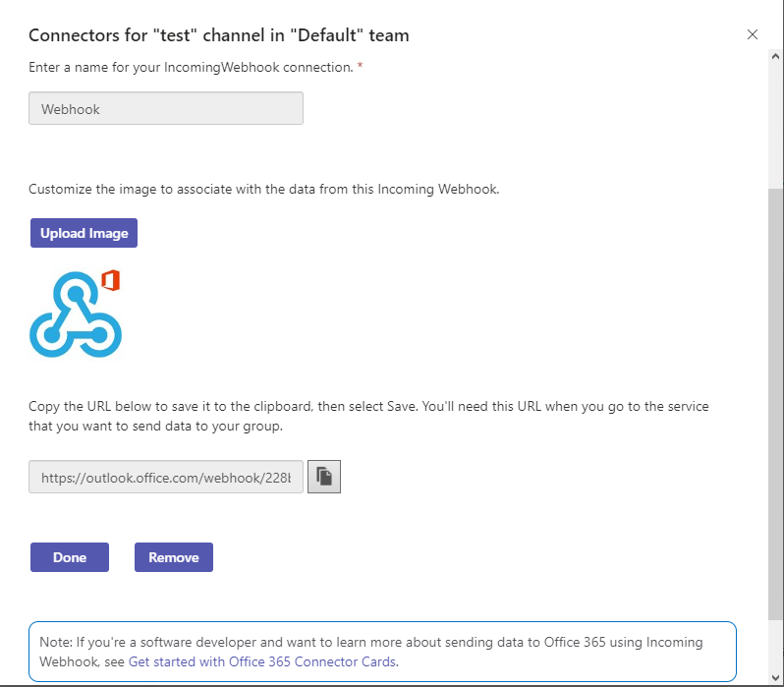Copy the webhook URL to clipboard

pos(324,478)
